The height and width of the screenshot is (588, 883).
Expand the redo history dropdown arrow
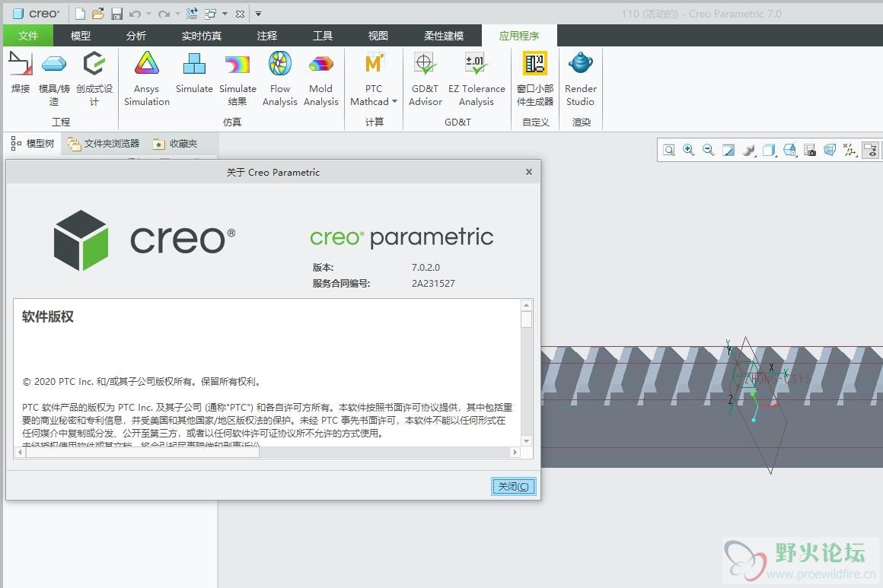177,14
